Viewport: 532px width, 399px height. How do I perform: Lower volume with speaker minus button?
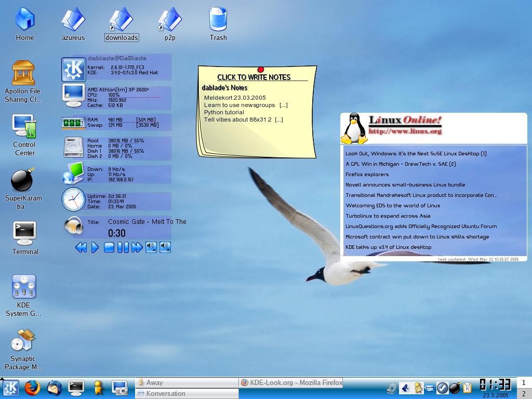tap(151, 247)
